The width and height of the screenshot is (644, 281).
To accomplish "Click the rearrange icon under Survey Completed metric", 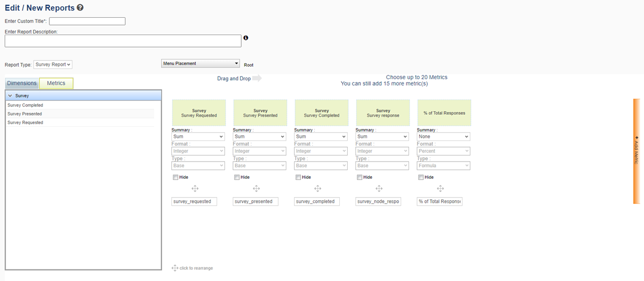I will point(318,189).
